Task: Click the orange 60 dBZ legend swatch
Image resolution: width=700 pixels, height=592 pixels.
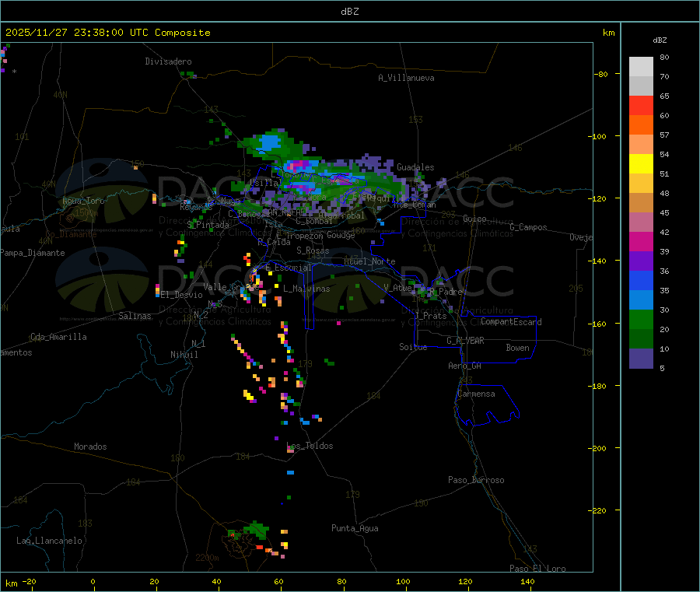Action: (641, 125)
